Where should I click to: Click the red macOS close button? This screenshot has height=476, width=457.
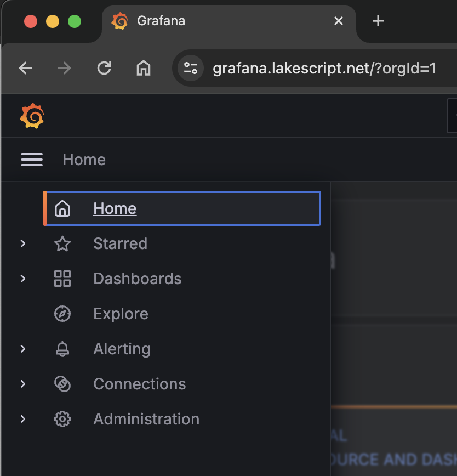tap(31, 21)
